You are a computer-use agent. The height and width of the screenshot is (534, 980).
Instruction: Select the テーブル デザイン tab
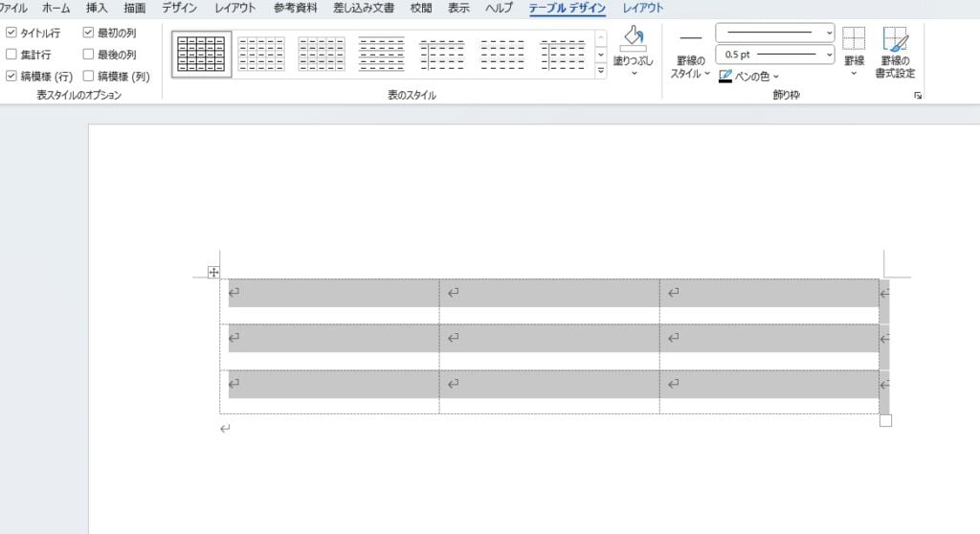pyautogui.click(x=568, y=8)
